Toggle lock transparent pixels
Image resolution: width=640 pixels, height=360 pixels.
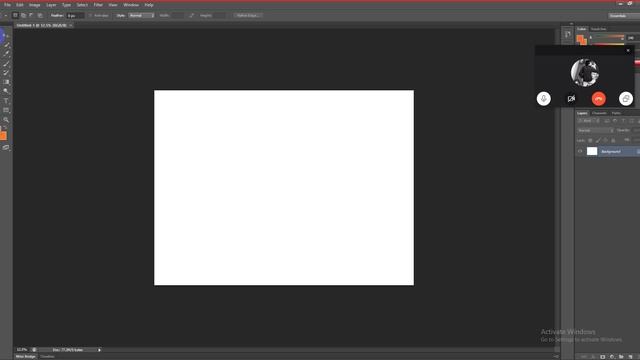point(590,140)
